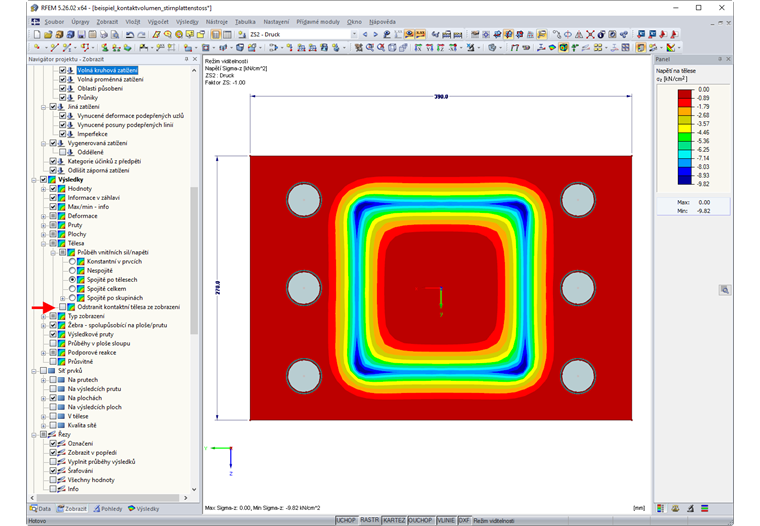Viewport: 760px width, 526px height.
Task: Click the orange legend color band
Action: 684,111
